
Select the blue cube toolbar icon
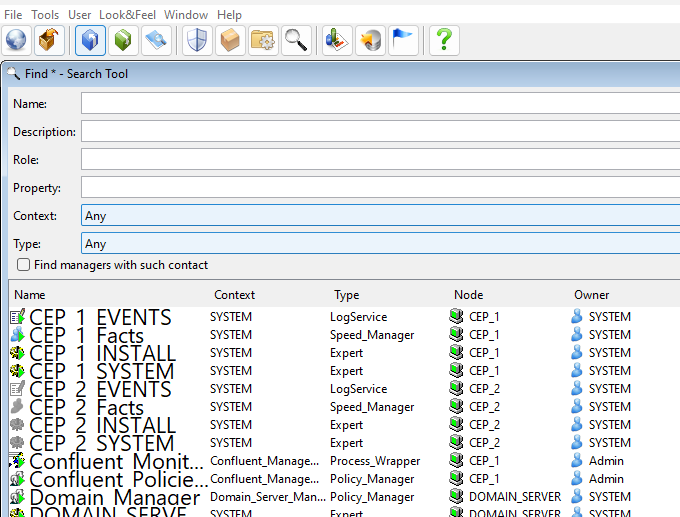point(90,40)
